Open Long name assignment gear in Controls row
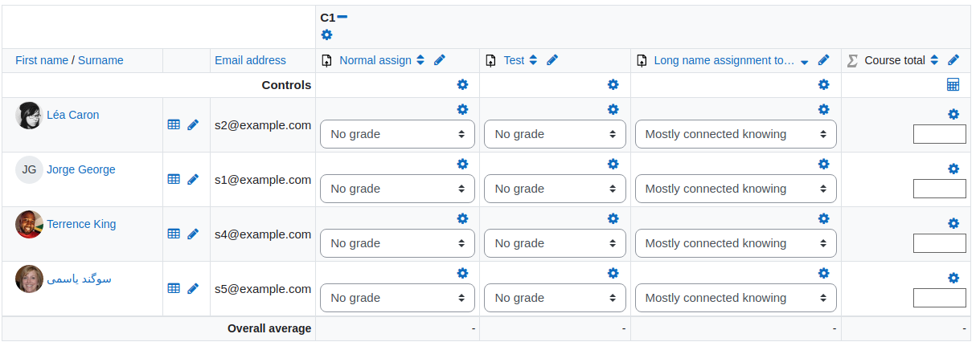980x346 pixels. click(823, 84)
